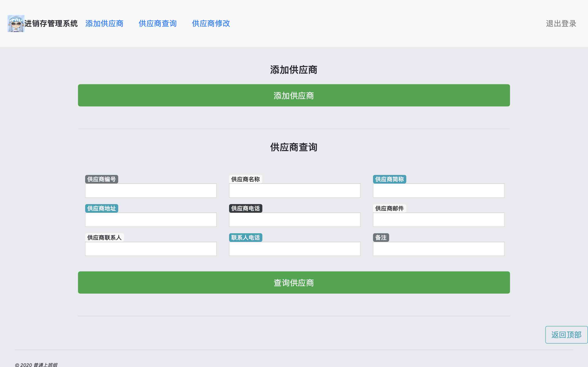588x367 pixels.
Task: Click the avatar logo icon in navbar
Action: (16, 23)
